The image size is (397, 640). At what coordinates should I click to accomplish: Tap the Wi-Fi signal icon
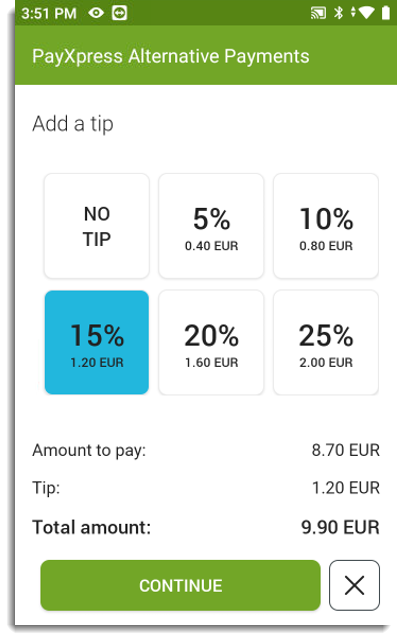coord(366,13)
